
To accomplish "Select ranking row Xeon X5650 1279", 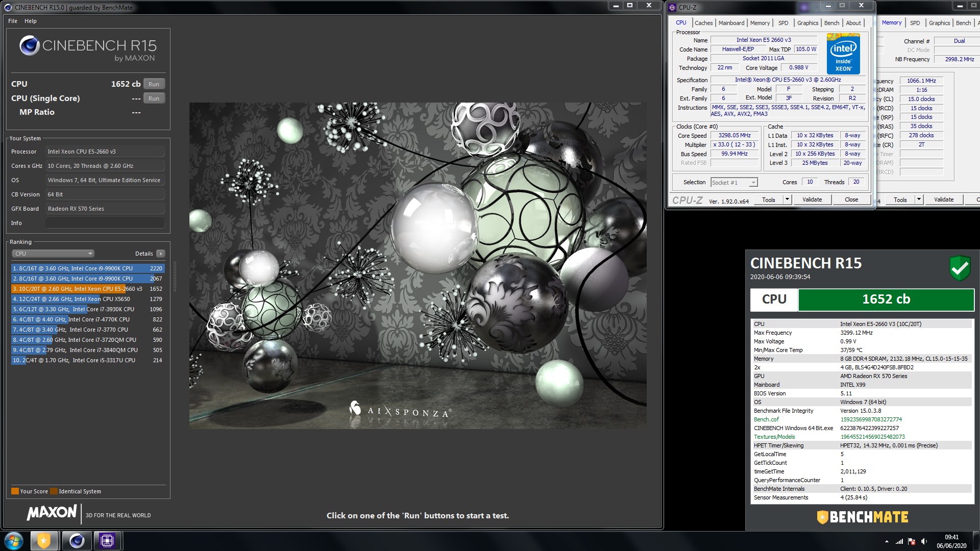I will pyautogui.click(x=87, y=299).
